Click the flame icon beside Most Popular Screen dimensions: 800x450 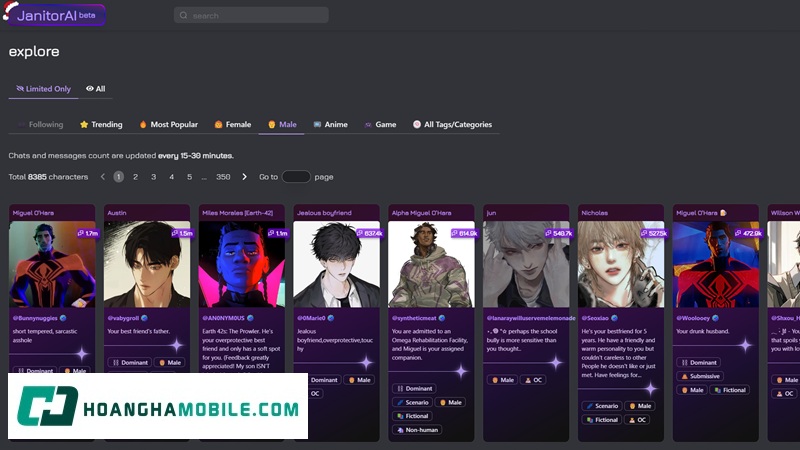coord(143,125)
